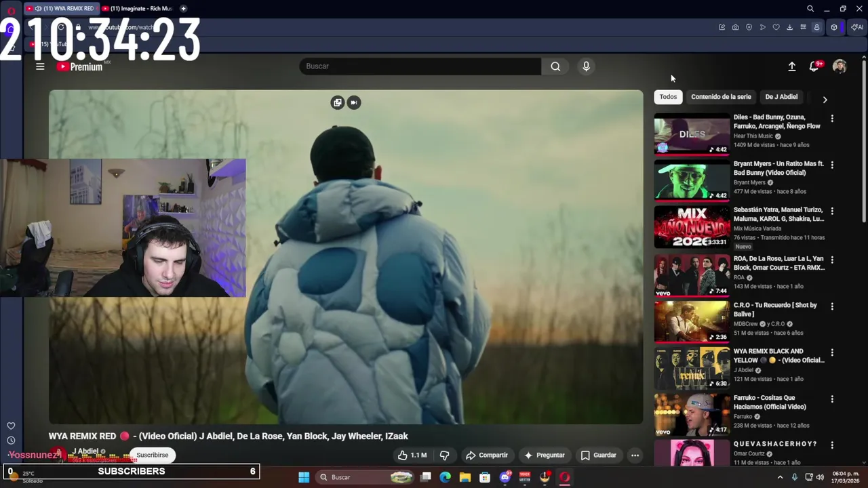868x488 pixels.
Task: Save video with the Guardar button
Action: click(599, 455)
